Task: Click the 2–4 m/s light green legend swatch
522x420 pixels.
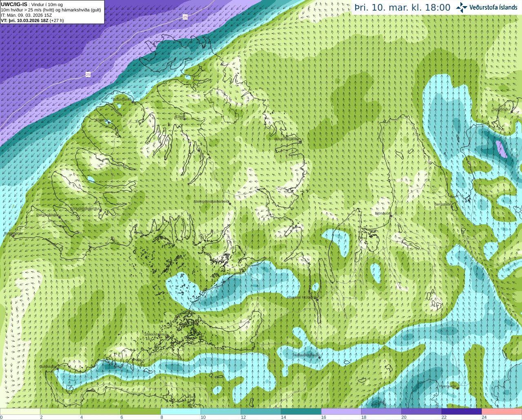Action: (x=60, y=411)
